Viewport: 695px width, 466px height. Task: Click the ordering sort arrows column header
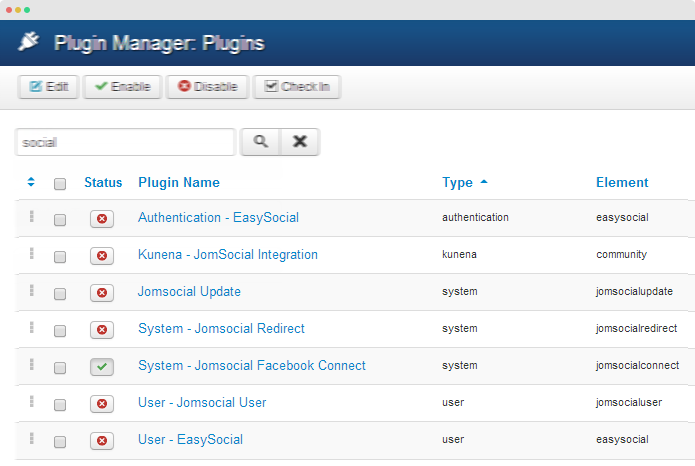coord(31,182)
